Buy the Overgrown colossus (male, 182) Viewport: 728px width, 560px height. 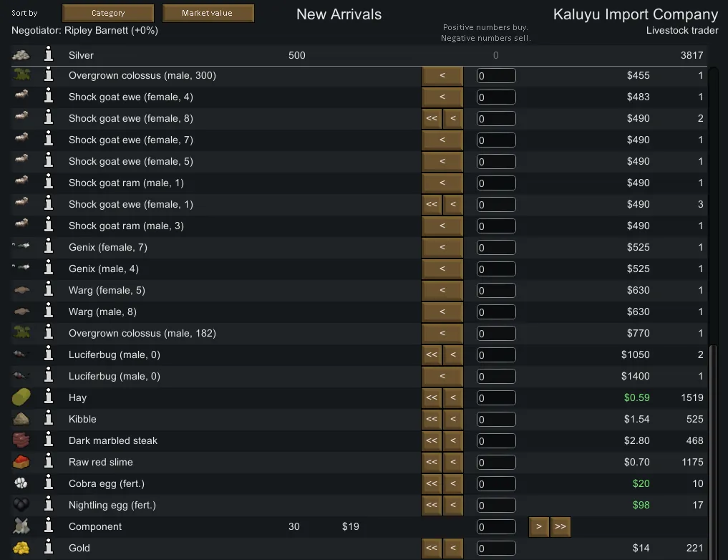pyautogui.click(x=442, y=333)
